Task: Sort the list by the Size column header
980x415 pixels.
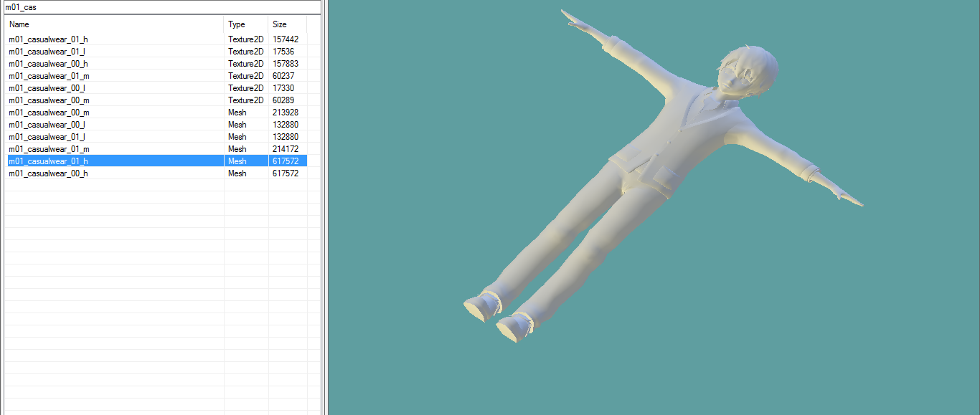Action: [x=288, y=24]
